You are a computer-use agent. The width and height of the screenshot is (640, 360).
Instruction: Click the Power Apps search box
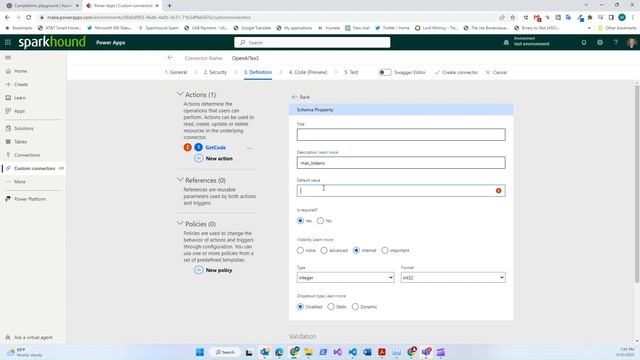pyautogui.click(x=312, y=42)
